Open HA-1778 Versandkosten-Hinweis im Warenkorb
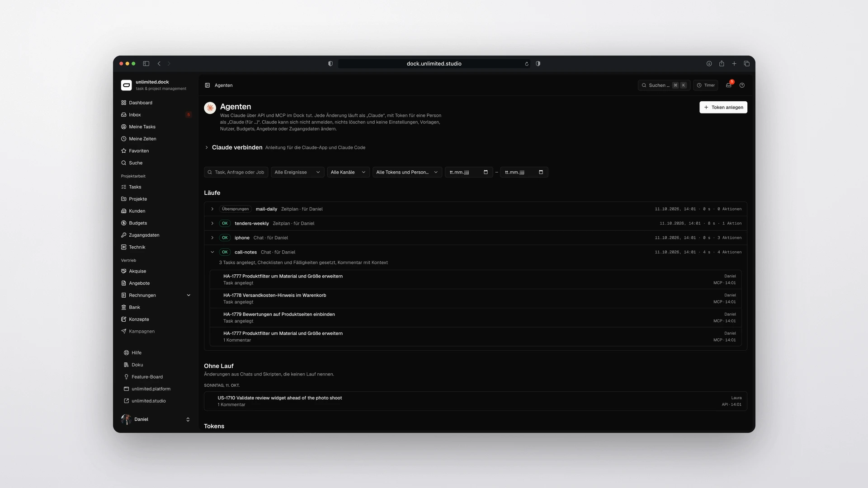 [476, 298]
